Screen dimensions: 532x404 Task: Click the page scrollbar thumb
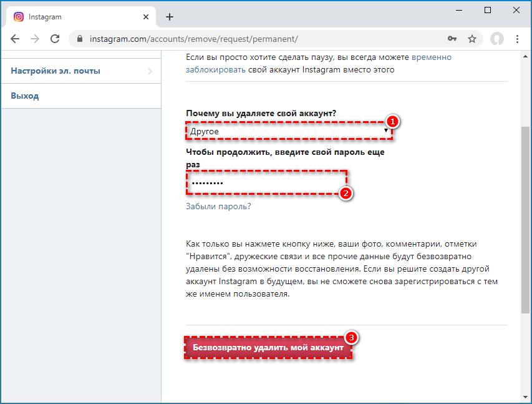[x=525, y=220]
